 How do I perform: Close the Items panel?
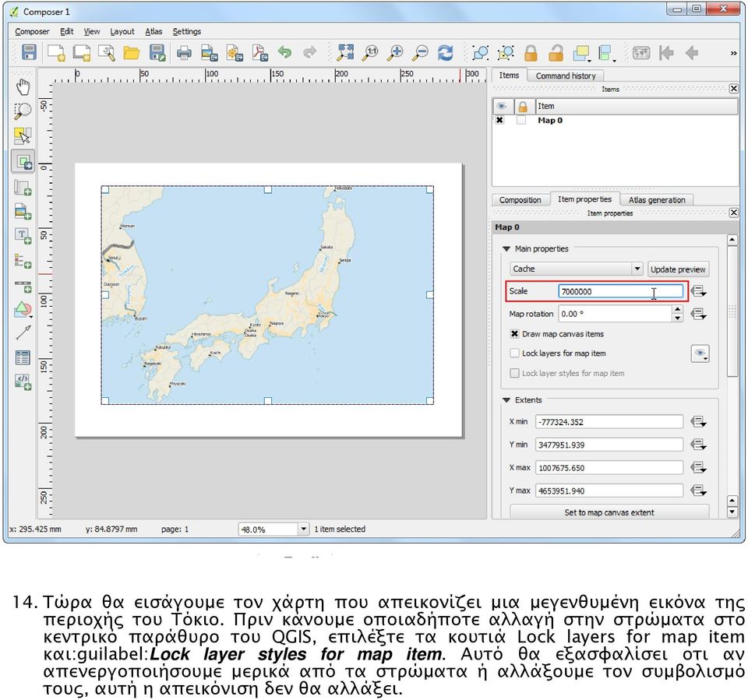(x=734, y=89)
